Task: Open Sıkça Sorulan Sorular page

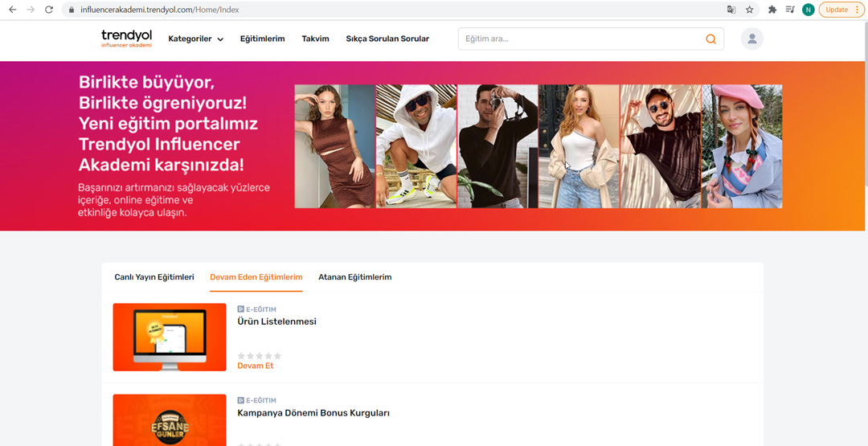Action: click(x=387, y=39)
